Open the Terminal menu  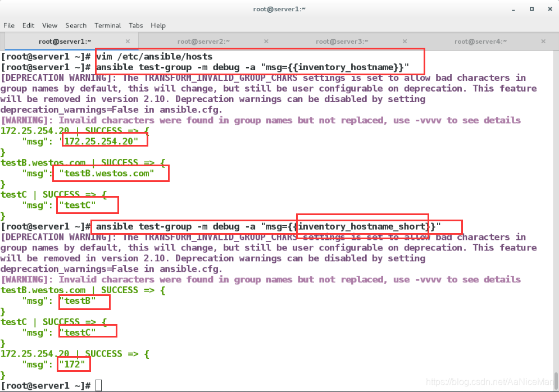pos(108,26)
